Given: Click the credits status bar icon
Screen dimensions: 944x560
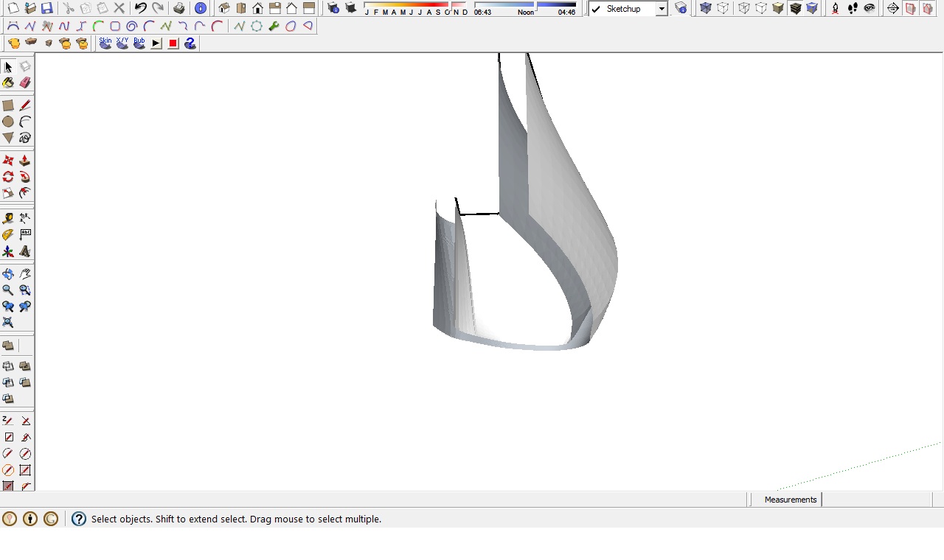Looking at the screenshot, I should point(30,519).
